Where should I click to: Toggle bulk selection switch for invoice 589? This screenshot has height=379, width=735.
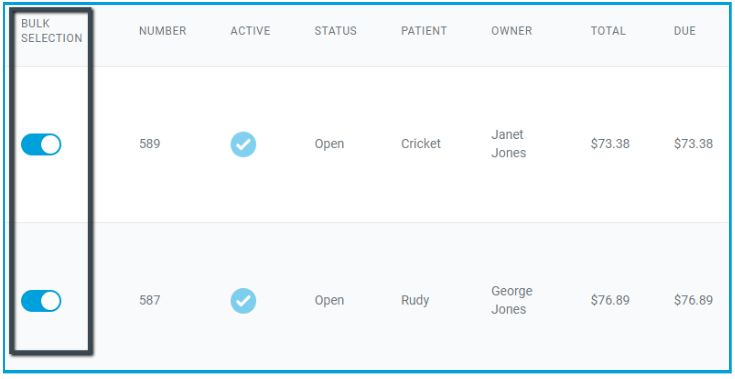pyautogui.click(x=41, y=144)
